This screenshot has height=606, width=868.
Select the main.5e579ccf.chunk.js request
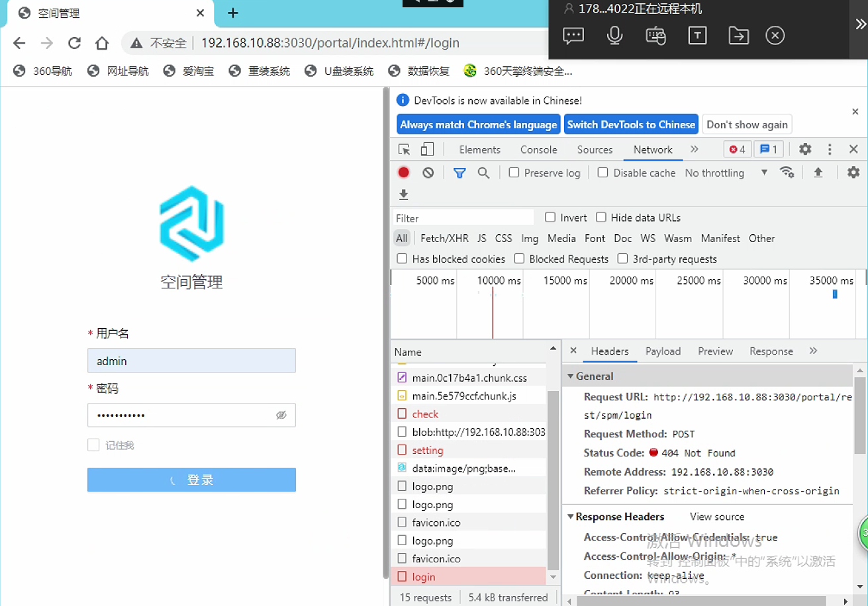[469, 396]
